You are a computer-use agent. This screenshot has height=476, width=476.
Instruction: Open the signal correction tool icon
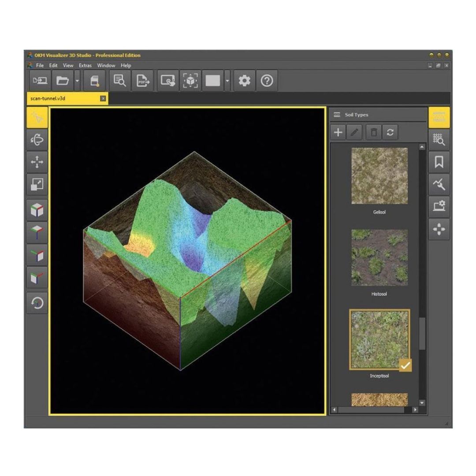(439, 184)
